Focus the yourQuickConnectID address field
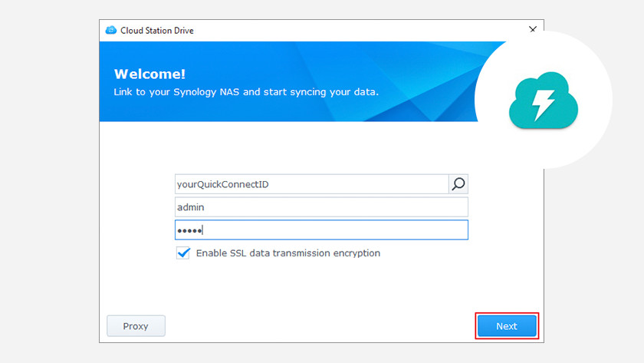This screenshot has width=644, height=363. [x=311, y=184]
